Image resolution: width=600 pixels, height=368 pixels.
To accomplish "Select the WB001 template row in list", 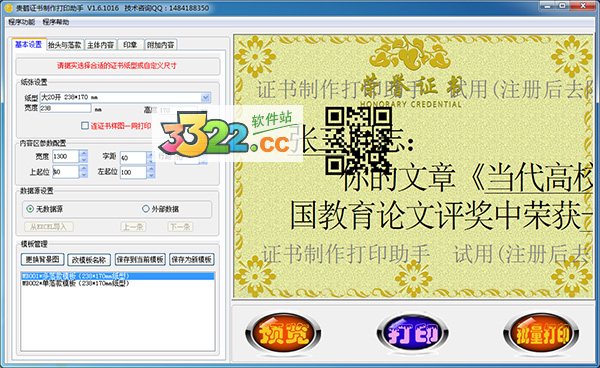I will (x=117, y=276).
